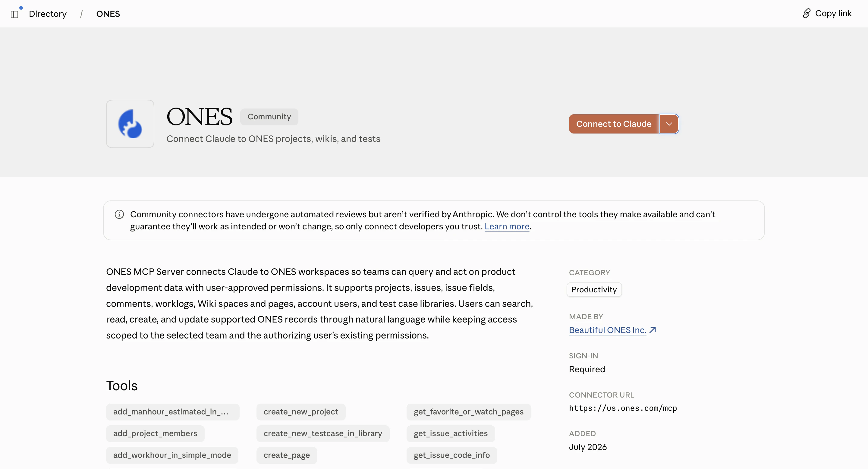868x469 pixels.
Task: Click the get_issue_code_info tool chip
Action: 452,455
